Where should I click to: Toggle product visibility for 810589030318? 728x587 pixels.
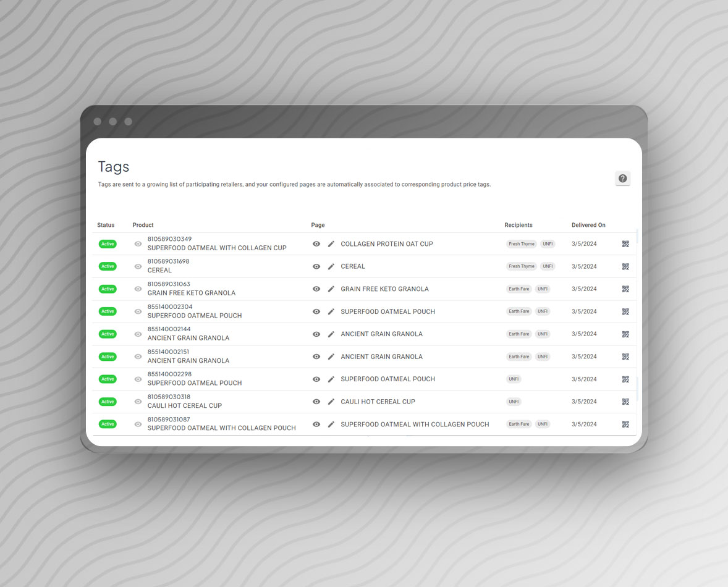tap(138, 402)
